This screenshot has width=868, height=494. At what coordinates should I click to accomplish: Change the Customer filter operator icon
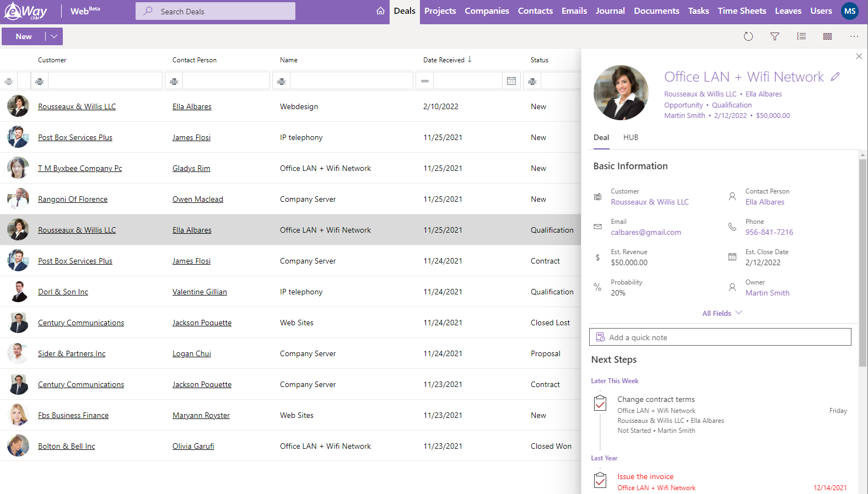click(40, 81)
